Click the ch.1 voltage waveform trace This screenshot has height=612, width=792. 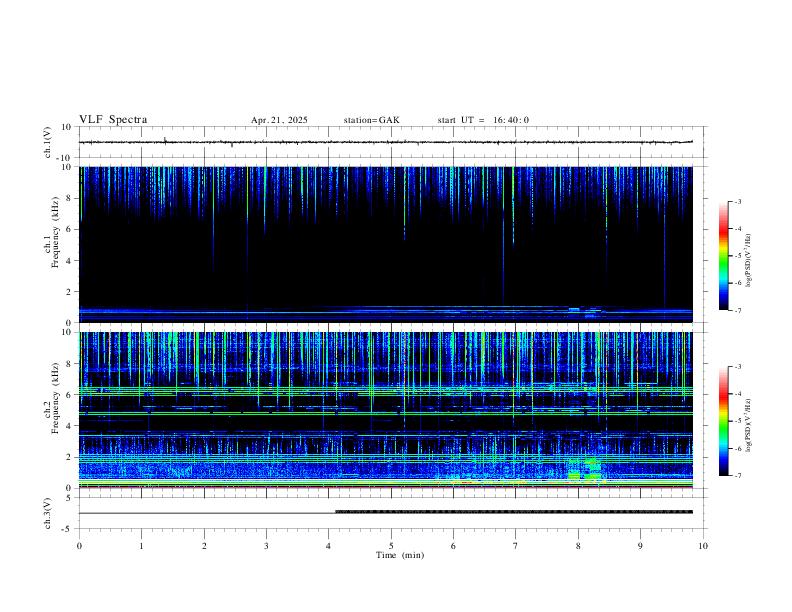[x=385, y=142]
